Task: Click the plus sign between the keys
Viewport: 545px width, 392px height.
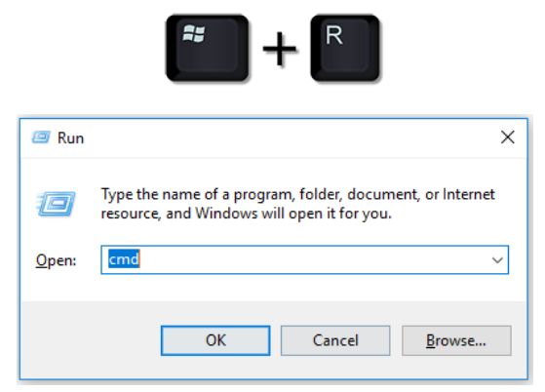Action: (280, 49)
